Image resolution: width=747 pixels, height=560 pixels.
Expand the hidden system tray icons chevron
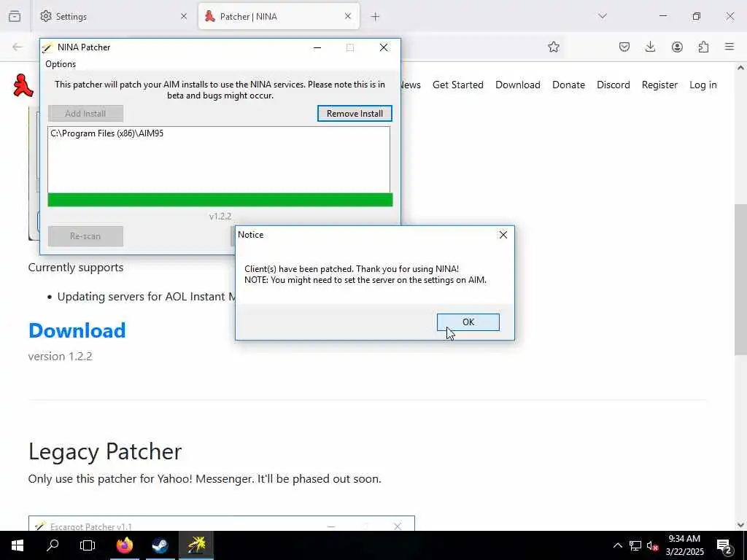[617, 545]
